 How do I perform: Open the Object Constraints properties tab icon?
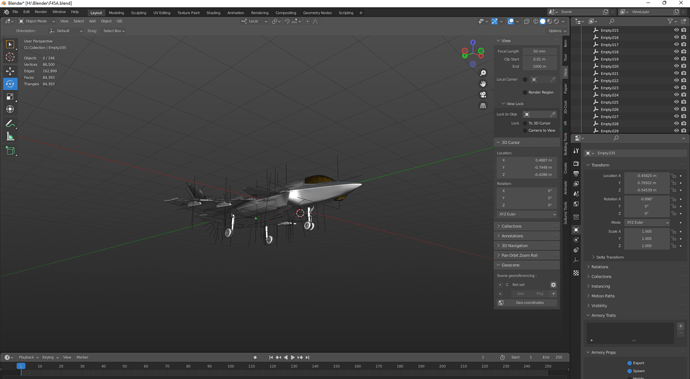576,250
